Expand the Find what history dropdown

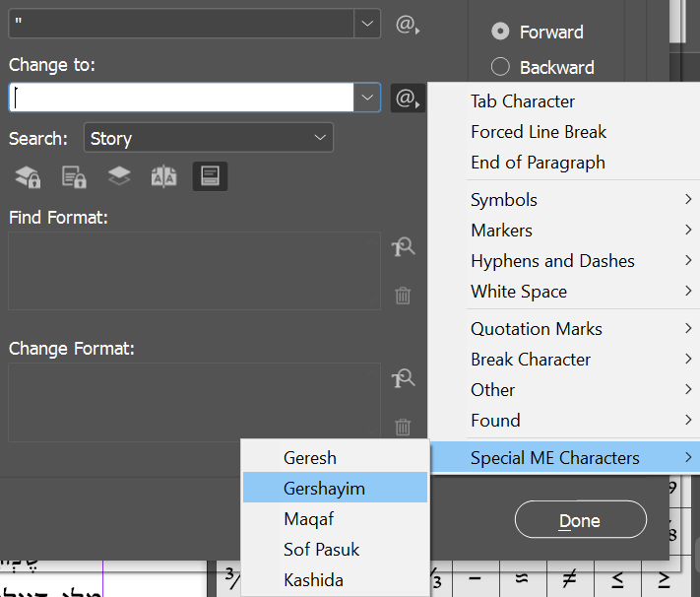366,24
